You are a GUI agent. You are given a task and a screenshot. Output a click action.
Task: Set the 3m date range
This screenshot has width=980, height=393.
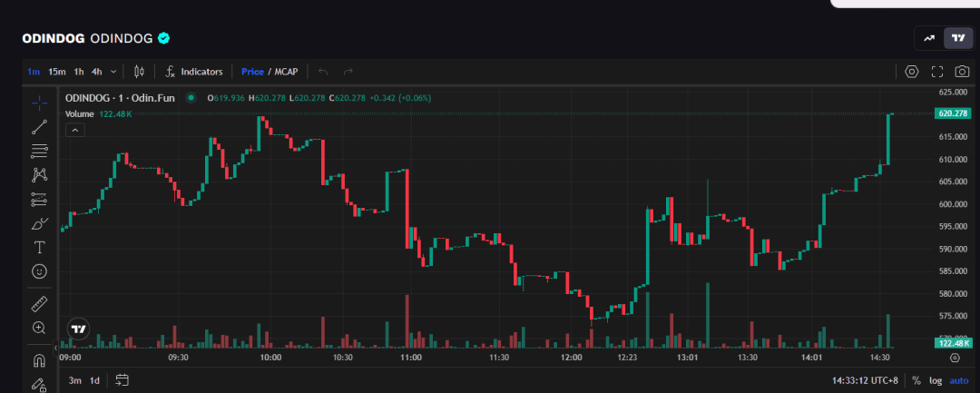coord(75,380)
